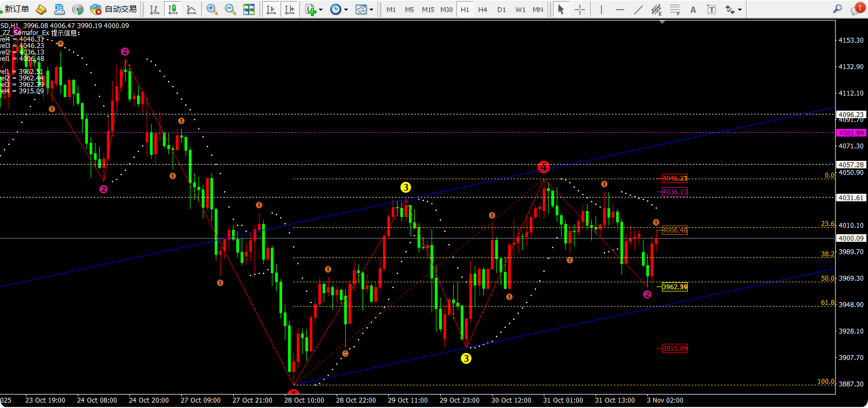Expand the periodicity clock dropdown
Image resolution: width=868 pixels, height=408 pixels.
pyautogui.click(x=339, y=9)
